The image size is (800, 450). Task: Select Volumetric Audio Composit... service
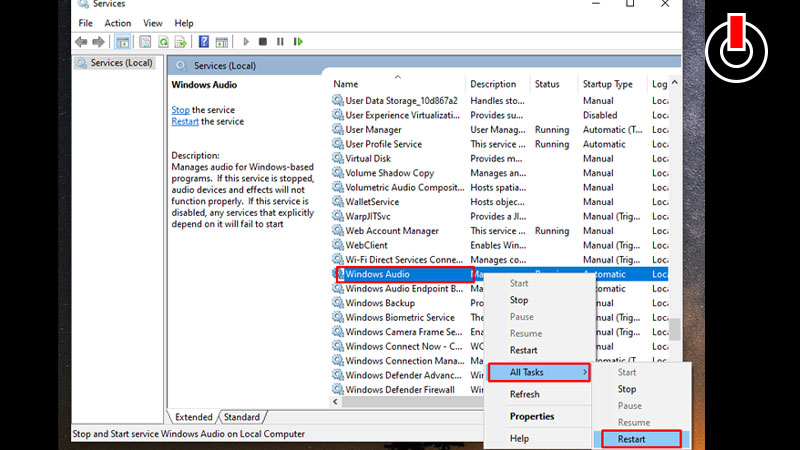pos(405,187)
